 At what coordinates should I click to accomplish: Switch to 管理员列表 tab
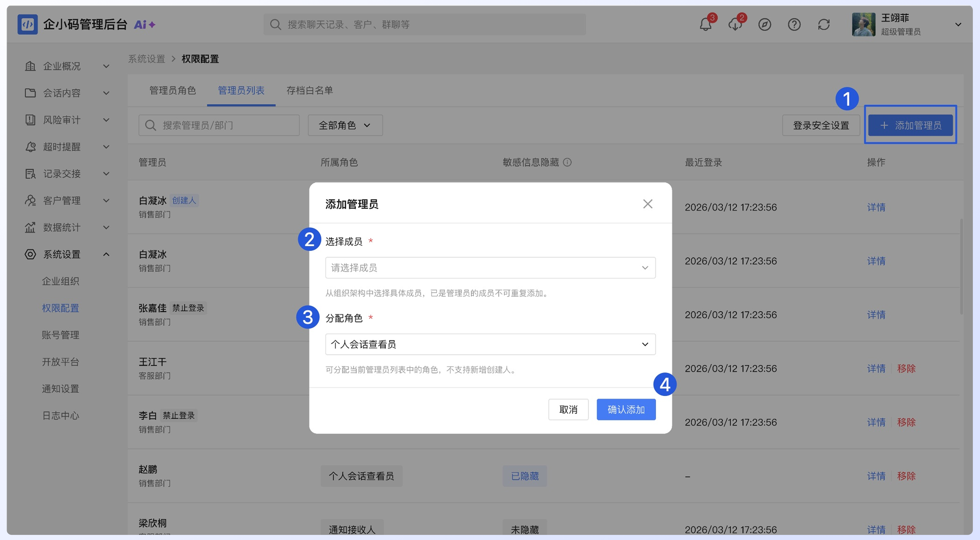click(241, 90)
